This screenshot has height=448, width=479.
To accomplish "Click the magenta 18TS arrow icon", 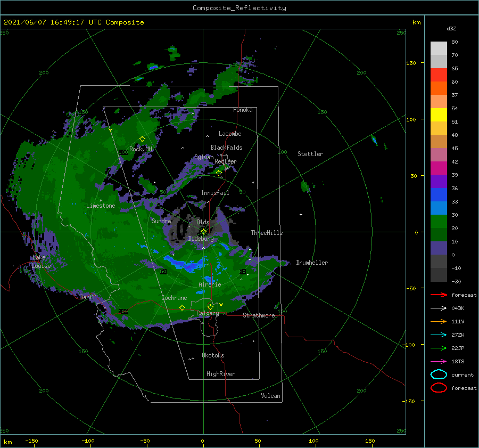I will pyautogui.click(x=439, y=362).
